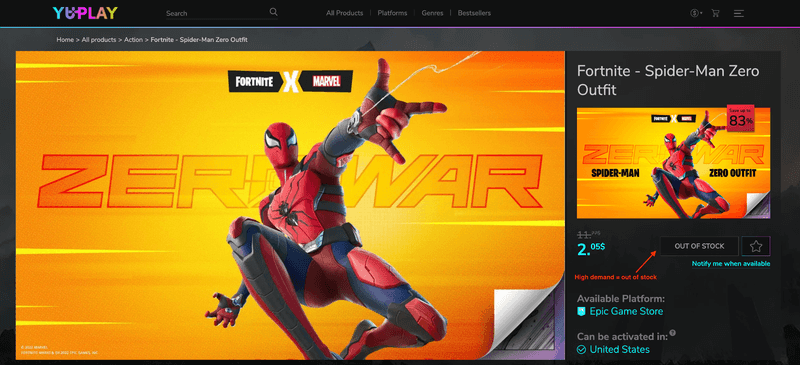Image resolution: width=800 pixels, height=365 pixels.
Task: Open Genres menu
Action: [432, 13]
